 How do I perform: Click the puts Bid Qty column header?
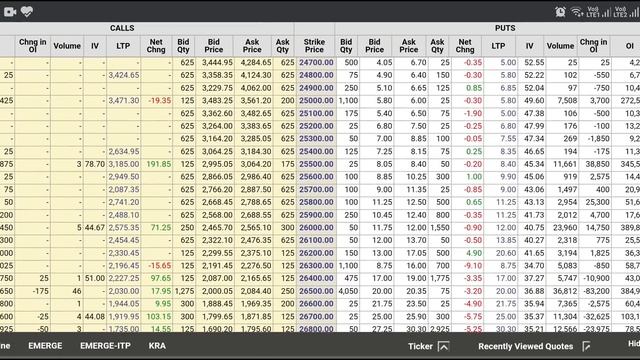point(346,46)
